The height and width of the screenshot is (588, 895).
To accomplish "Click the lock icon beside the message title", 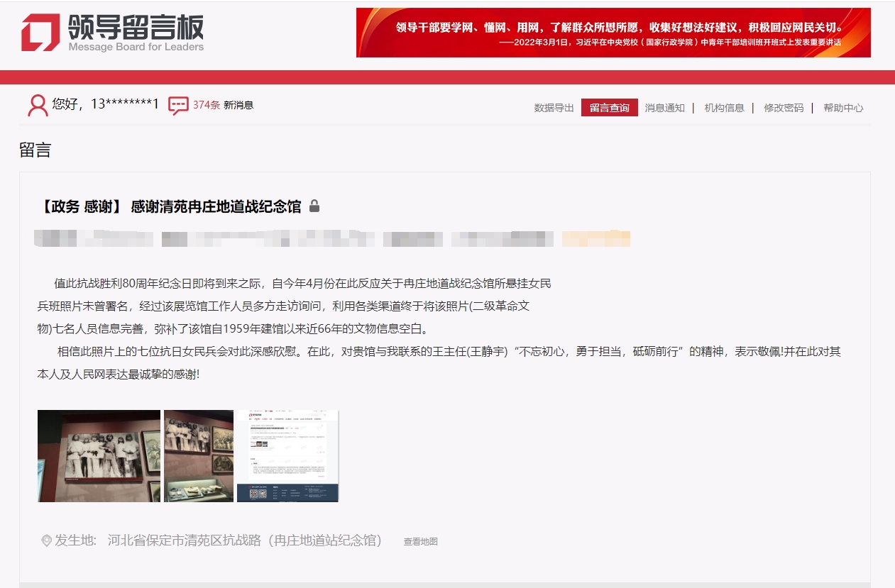I will [314, 206].
